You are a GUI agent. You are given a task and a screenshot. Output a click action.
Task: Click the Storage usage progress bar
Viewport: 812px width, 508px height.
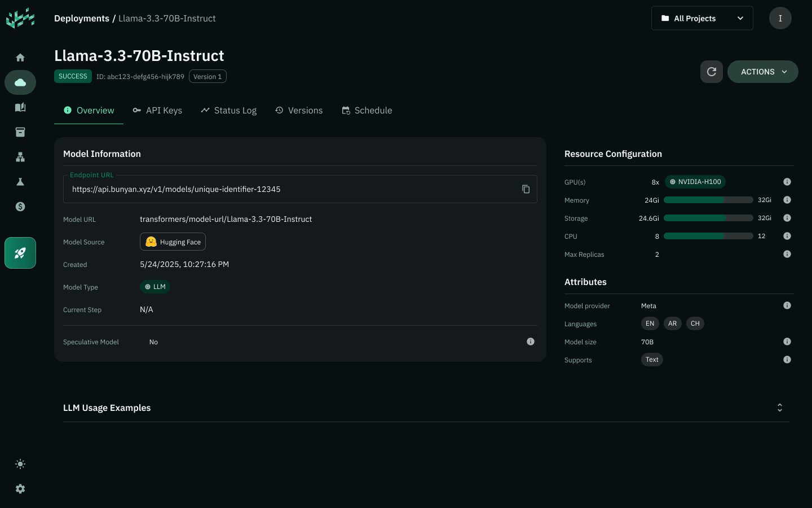708,218
